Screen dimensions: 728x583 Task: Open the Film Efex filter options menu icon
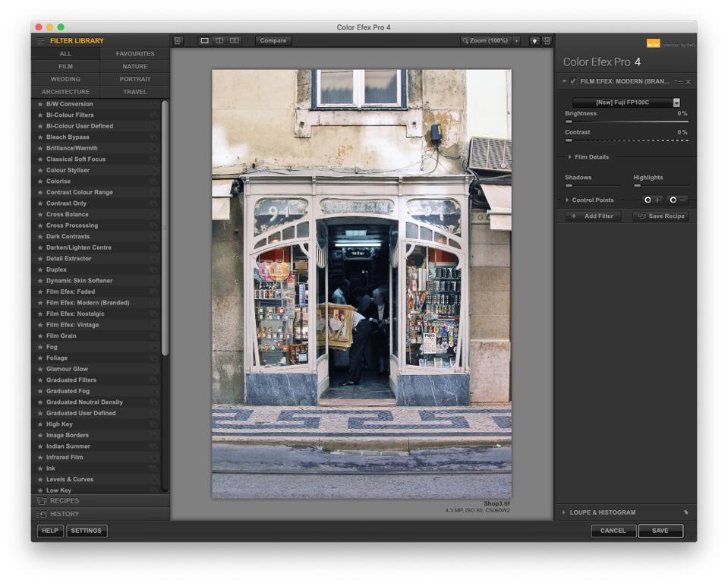point(679,81)
